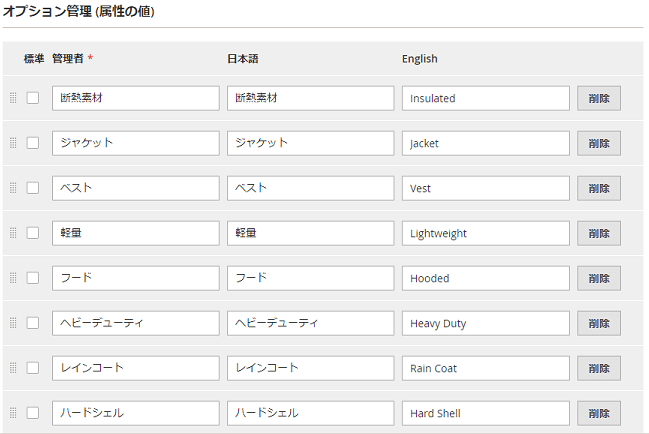This screenshot has width=649, height=434.
Task: Click the drag handle for the Vest row
Action: click(x=13, y=188)
